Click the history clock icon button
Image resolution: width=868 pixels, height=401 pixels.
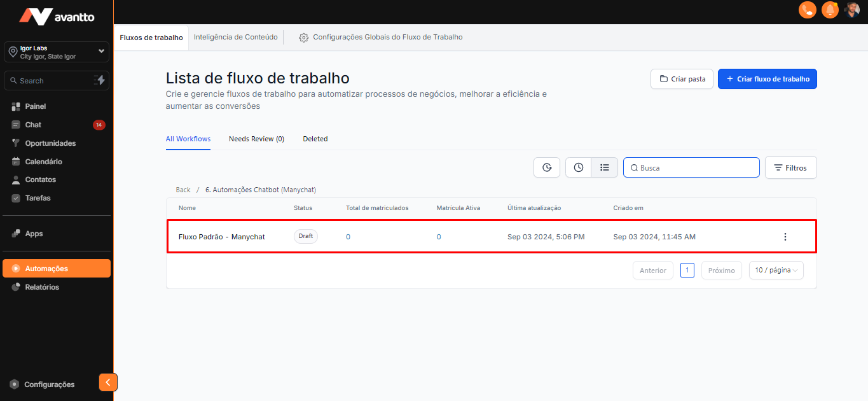547,167
